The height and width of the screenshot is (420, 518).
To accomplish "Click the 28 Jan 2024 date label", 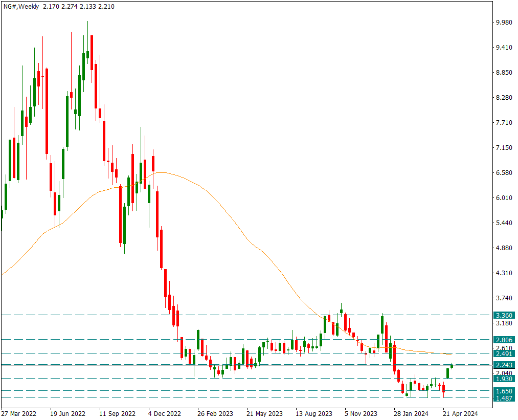I will [x=411, y=413].
